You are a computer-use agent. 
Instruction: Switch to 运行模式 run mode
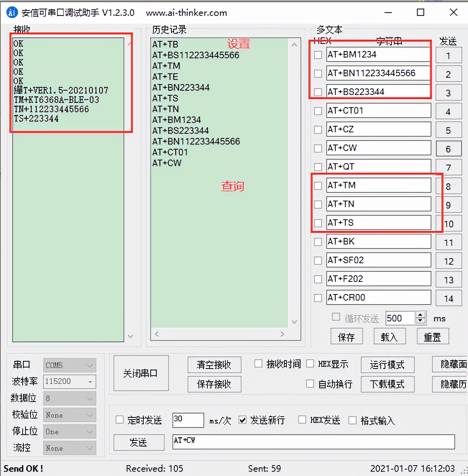tap(387, 365)
